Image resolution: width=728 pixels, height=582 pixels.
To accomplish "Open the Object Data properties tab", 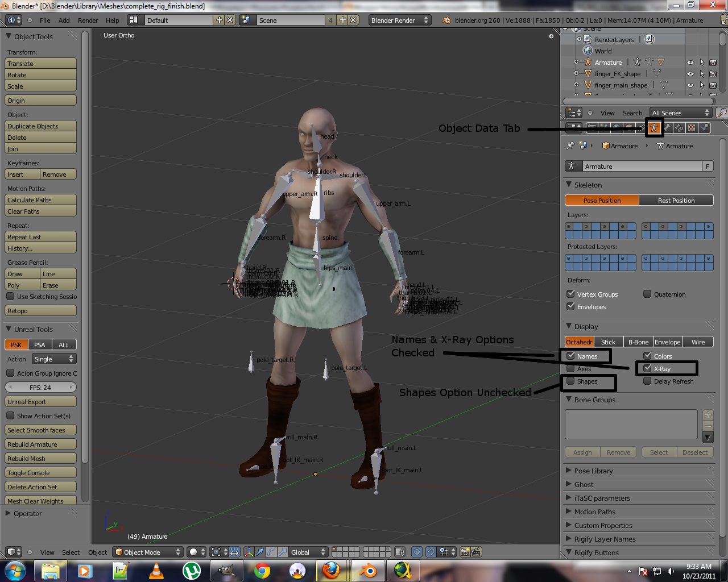I will (654, 128).
